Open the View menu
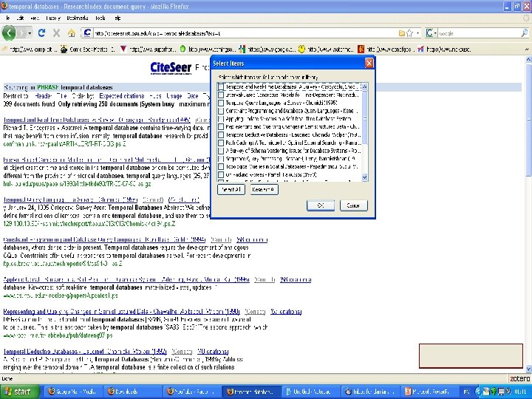Image resolution: width=532 pixels, height=399 pixels. 35,18
